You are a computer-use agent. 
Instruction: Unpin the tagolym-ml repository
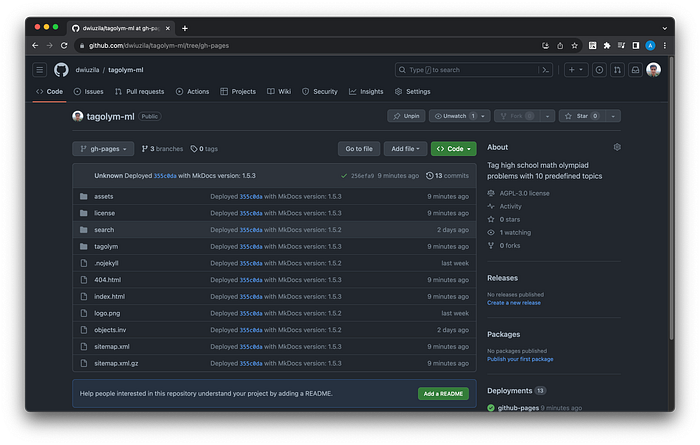tap(406, 116)
